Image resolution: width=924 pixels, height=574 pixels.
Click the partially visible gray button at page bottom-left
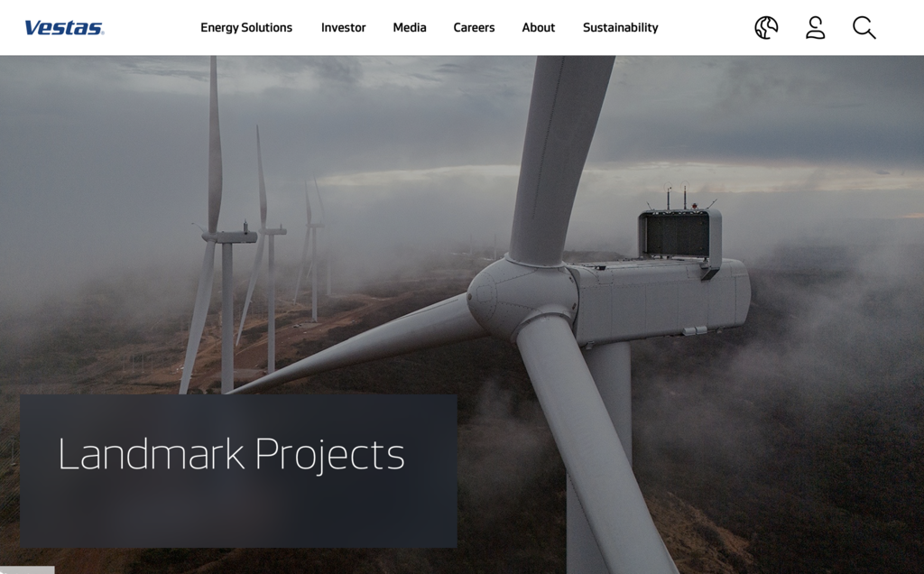click(27, 569)
